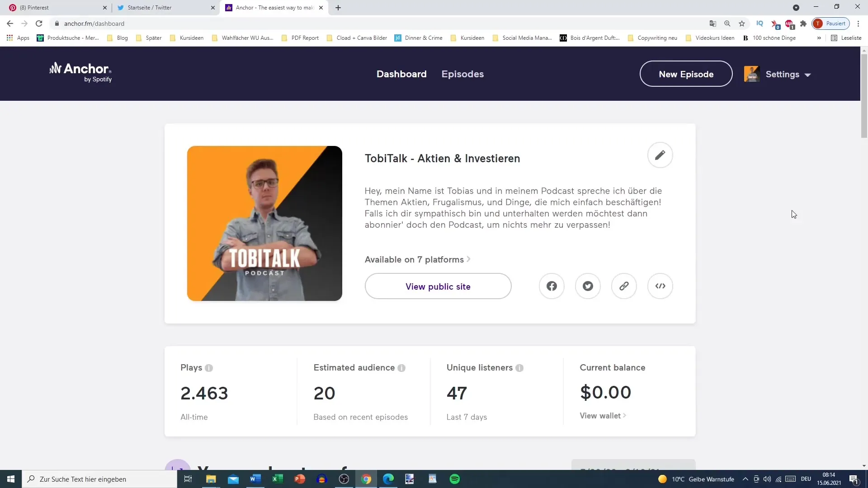Toggle the Plays info tooltip
The image size is (868, 488).
click(209, 368)
